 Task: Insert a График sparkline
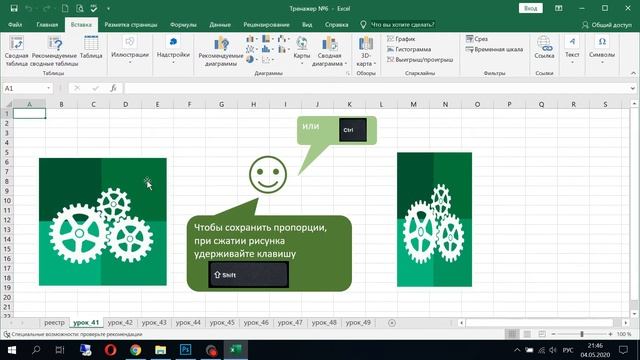[x=401, y=39]
